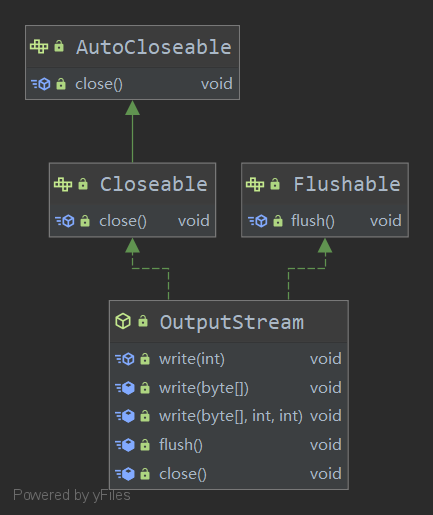Select the AutoCloseable class title
The height and width of the screenshot is (515, 433).
click(x=154, y=47)
